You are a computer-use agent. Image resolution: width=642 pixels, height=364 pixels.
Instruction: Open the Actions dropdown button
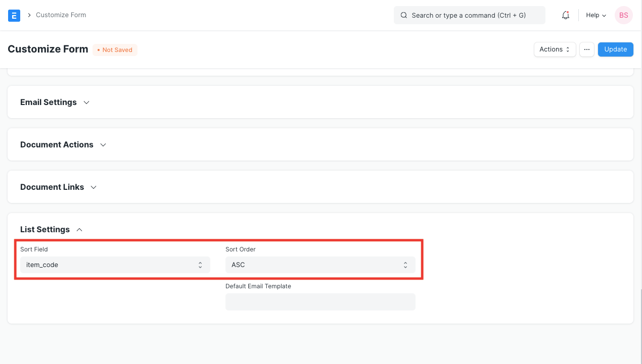pos(555,49)
